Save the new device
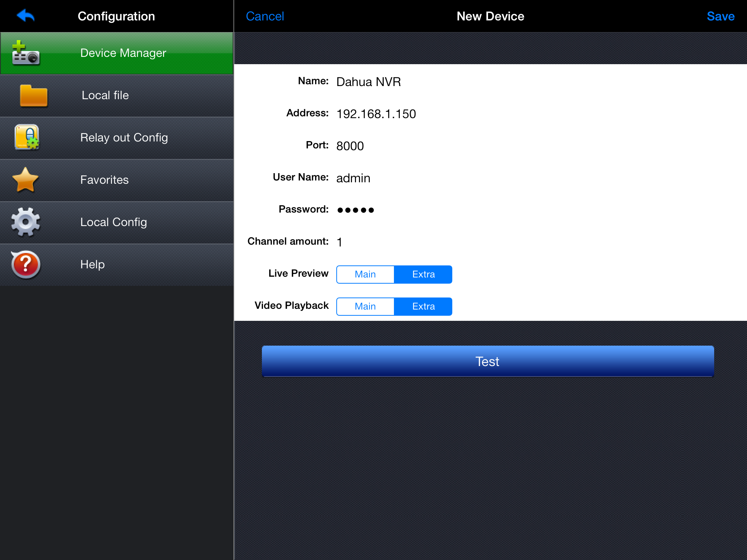Screen dimensions: 747x560 click(x=720, y=16)
